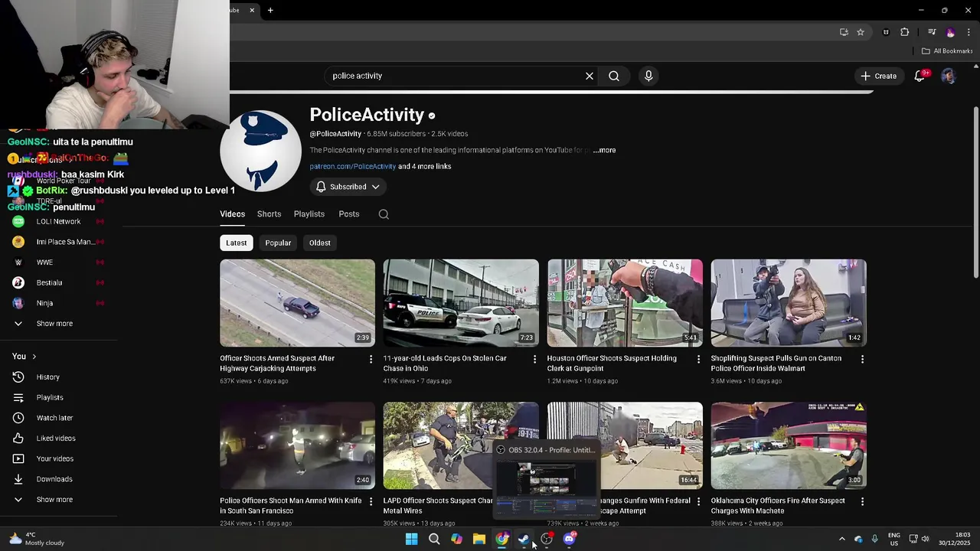Viewport: 980px width, 551px height.
Task: Open a new browser tab with plus icon
Action: [270, 10]
